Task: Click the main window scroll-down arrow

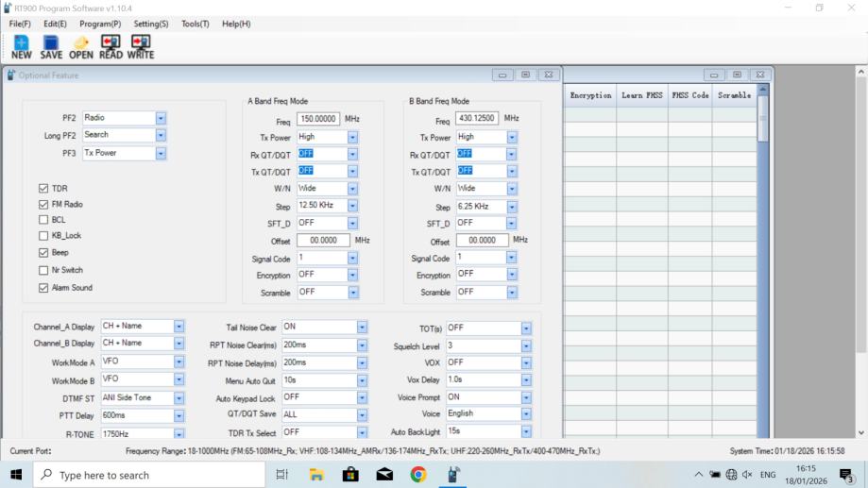Action: click(x=861, y=433)
